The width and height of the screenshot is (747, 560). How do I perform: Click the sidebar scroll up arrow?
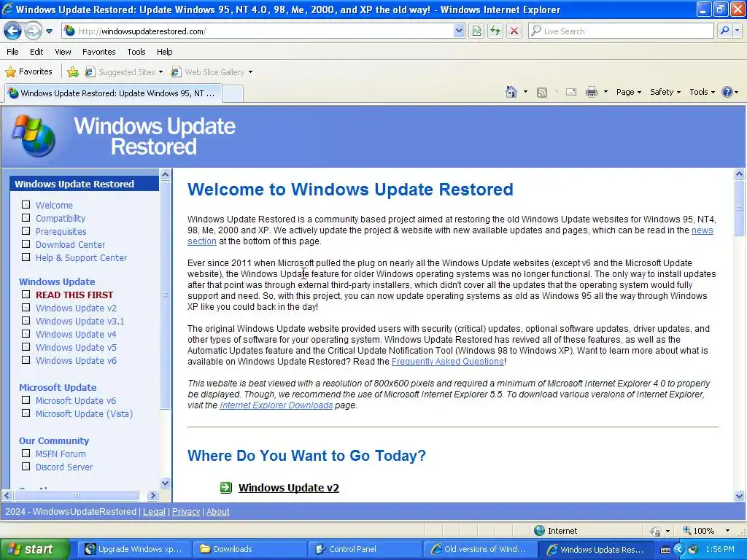(x=166, y=174)
